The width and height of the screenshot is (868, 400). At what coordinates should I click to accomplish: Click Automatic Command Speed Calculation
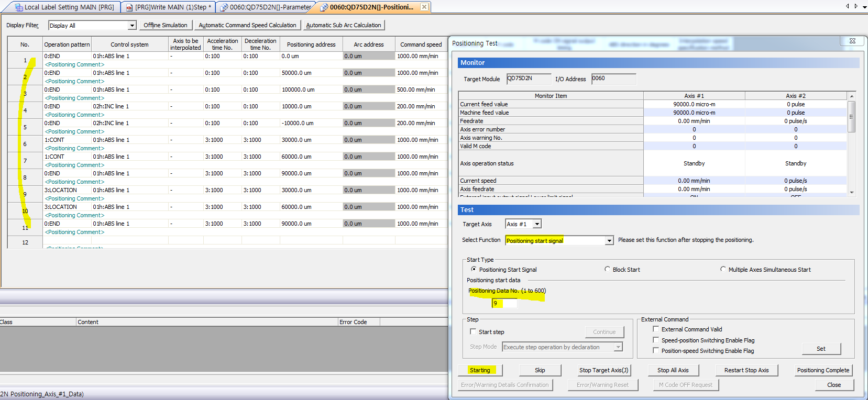(x=247, y=25)
